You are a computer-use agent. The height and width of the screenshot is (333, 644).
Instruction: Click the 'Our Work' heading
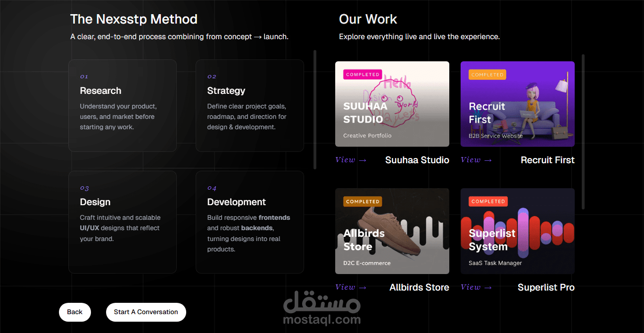point(368,19)
